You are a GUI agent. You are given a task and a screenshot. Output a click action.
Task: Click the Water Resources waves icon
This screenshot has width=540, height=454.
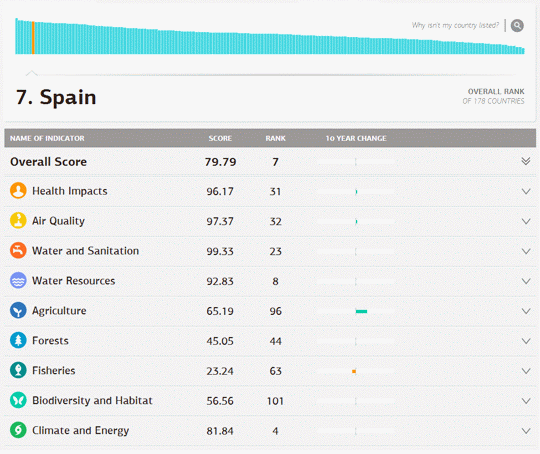coord(18,280)
